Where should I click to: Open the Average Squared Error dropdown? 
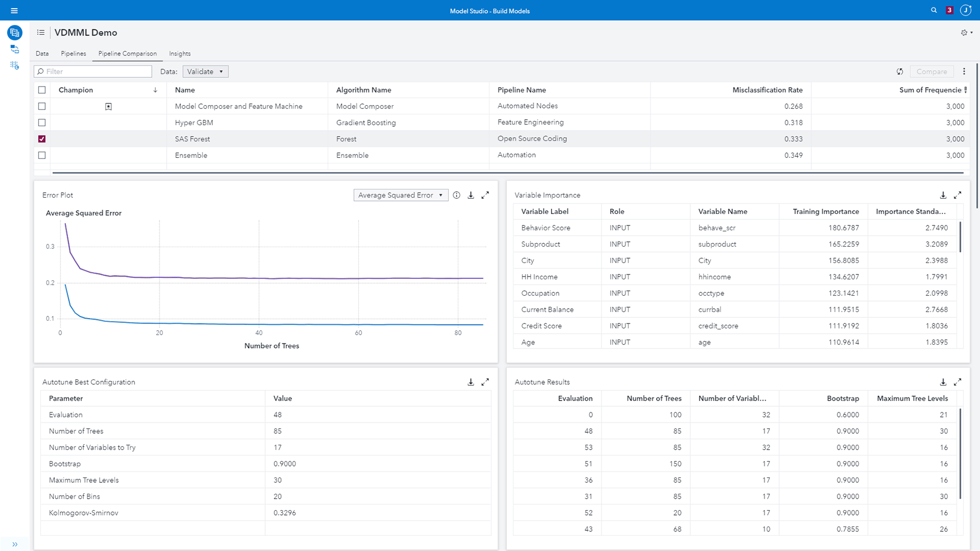tap(401, 195)
